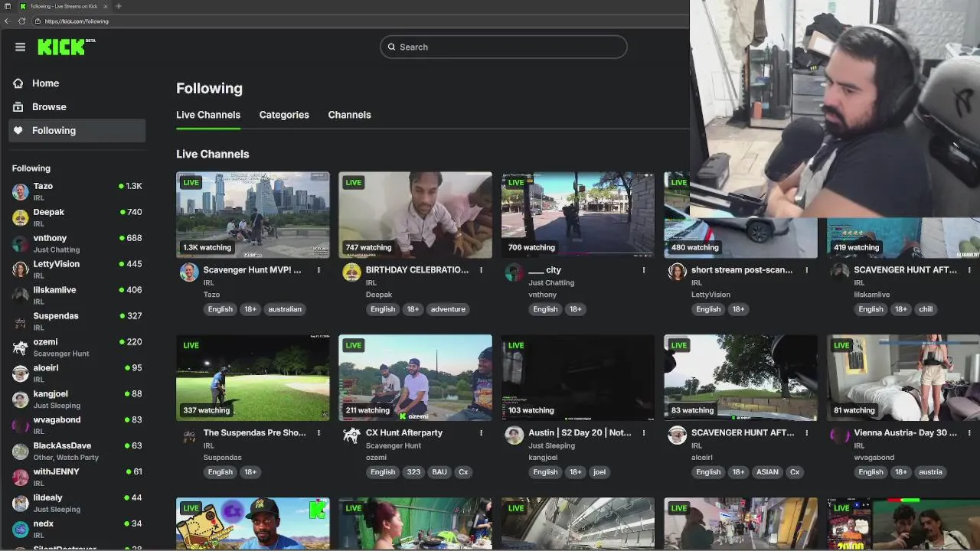
Task: Click Deepak avatar in Following sidebar
Action: coord(21,218)
